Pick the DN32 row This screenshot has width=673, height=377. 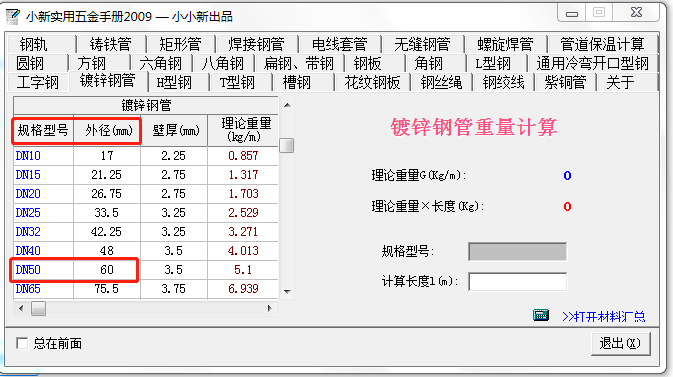click(x=146, y=232)
